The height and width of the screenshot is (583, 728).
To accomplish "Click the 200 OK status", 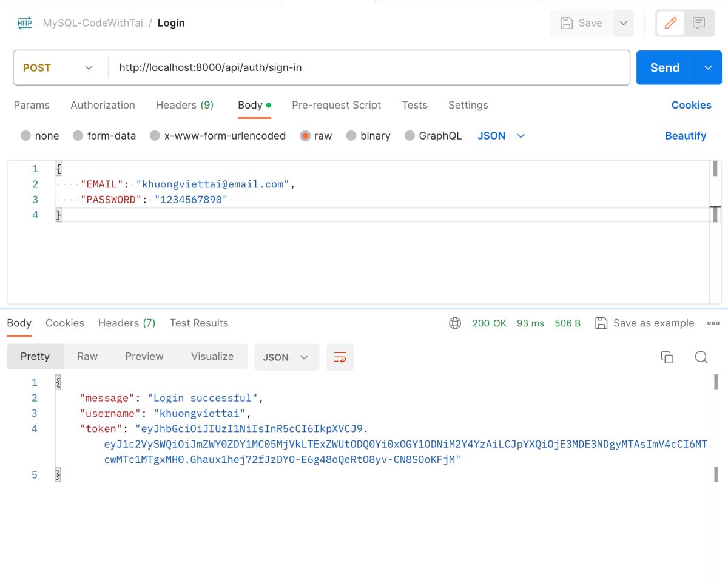I will [x=489, y=323].
